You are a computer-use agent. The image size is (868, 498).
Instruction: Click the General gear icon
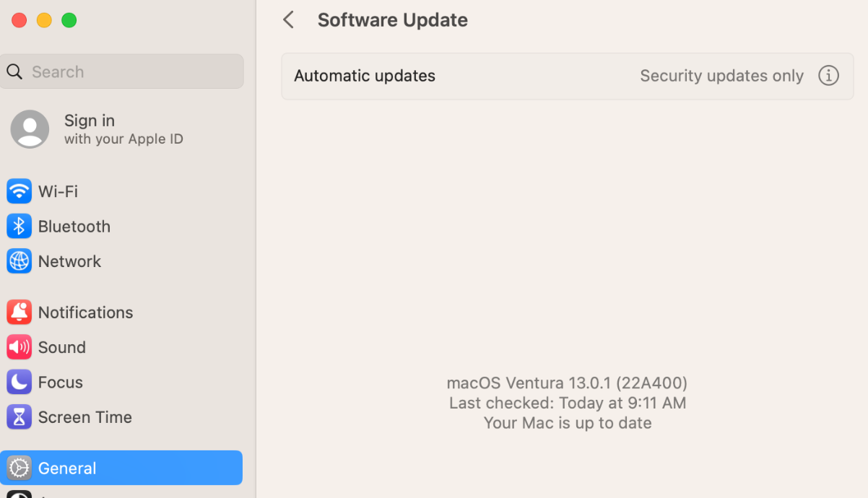click(19, 468)
